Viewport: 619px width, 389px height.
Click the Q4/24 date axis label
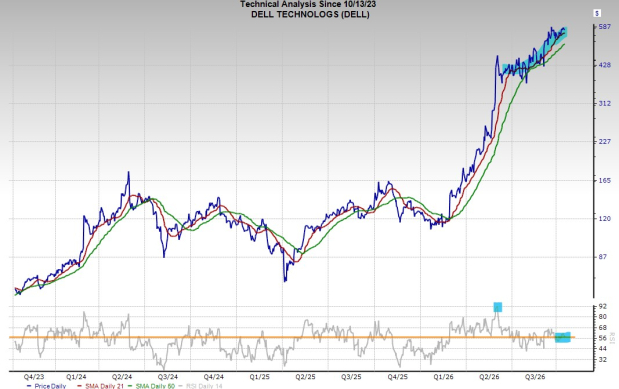click(x=214, y=377)
